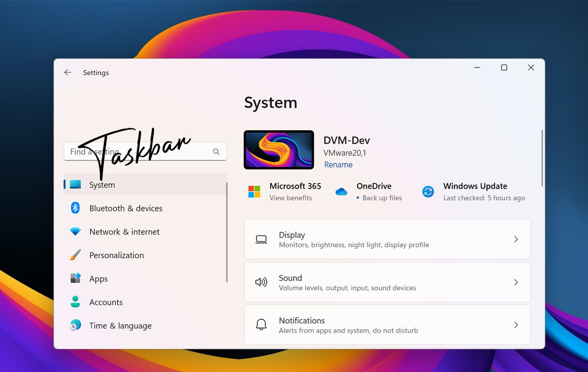
Task: Open Network & internet section
Action: click(145, 232)
